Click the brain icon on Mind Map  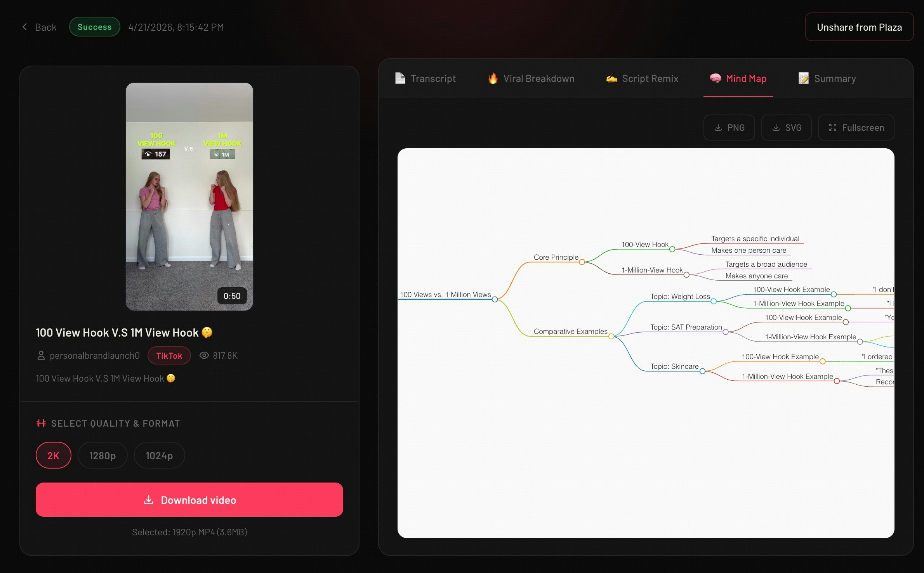point(715,78)
